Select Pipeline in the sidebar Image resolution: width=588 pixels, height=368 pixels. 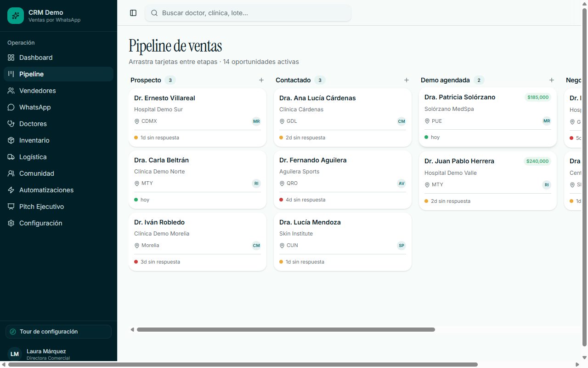coord(58,74)
